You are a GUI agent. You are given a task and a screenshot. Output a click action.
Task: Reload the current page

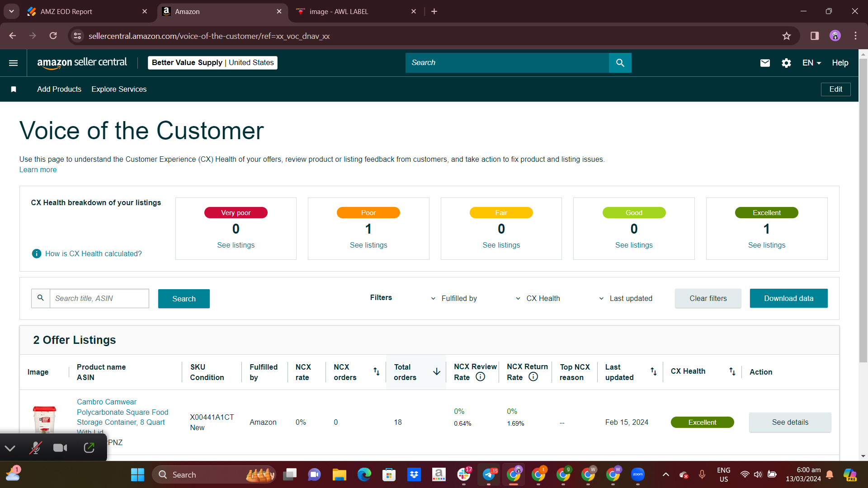[53, 36]
